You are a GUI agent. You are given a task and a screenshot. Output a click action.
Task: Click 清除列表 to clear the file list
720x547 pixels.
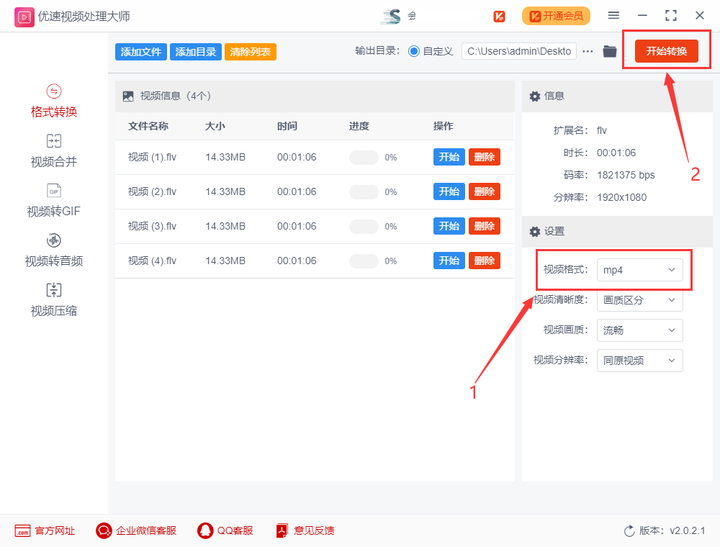(x=250, y=51)
